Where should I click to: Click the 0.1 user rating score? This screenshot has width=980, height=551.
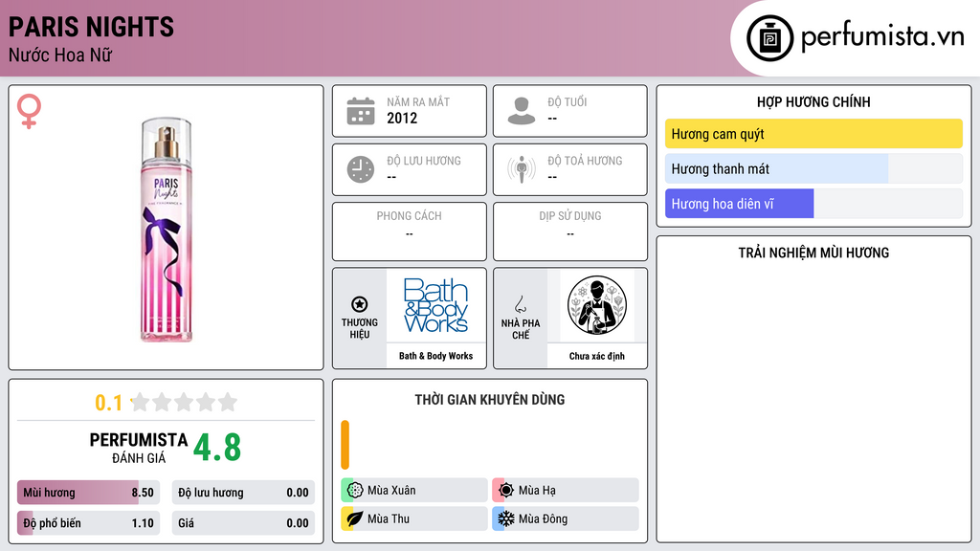108,403
